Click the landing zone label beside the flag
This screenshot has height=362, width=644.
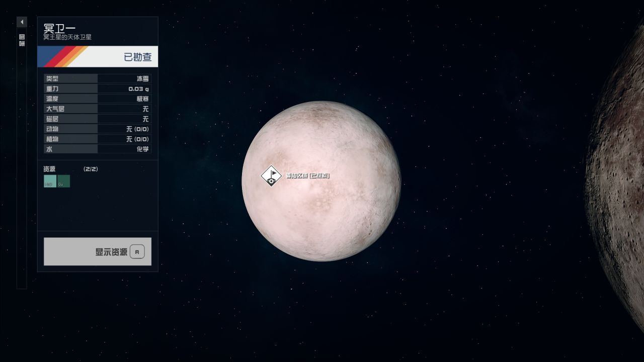click(x=308, y=175)
